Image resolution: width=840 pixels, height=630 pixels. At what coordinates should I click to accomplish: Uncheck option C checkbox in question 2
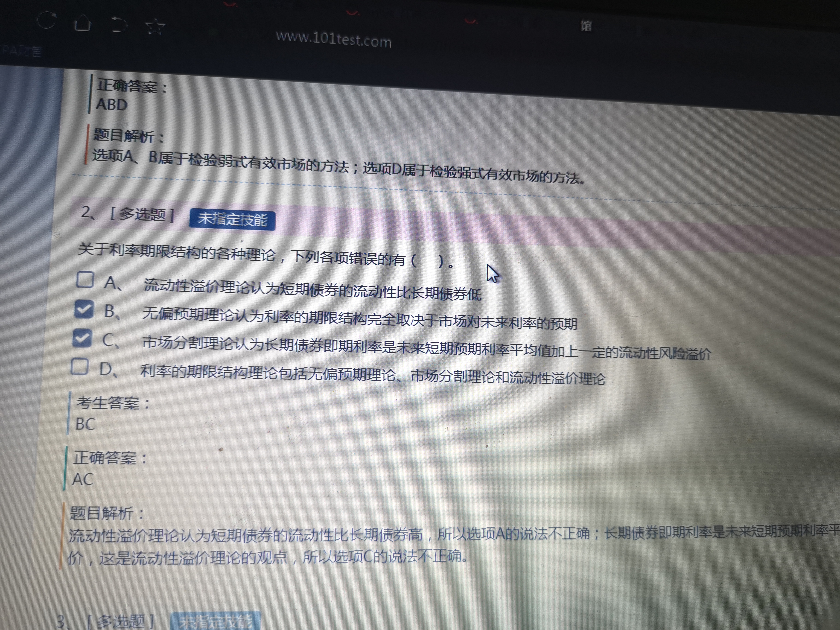coord(82,338)
